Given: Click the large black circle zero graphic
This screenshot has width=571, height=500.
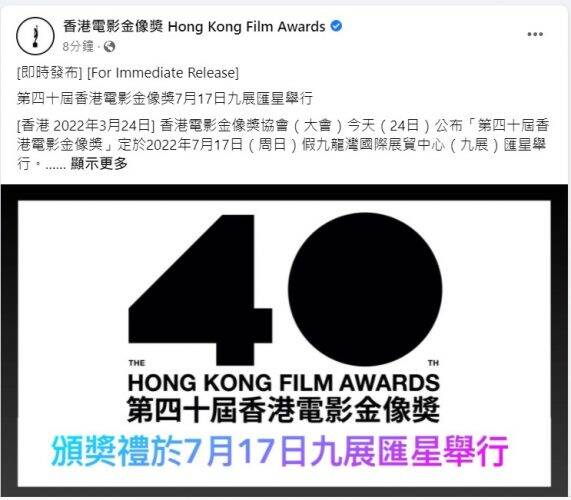Looking at the screenshot, I should (365, 290).
